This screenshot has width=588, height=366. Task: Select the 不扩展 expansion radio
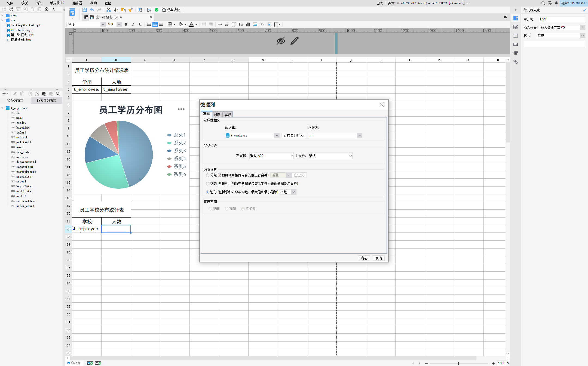tap(243, 209)
